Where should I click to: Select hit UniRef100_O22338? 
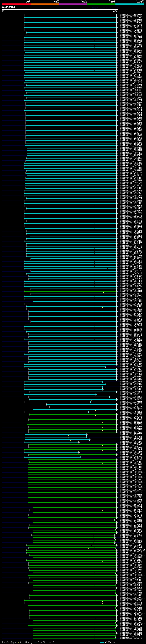(131, 329)
